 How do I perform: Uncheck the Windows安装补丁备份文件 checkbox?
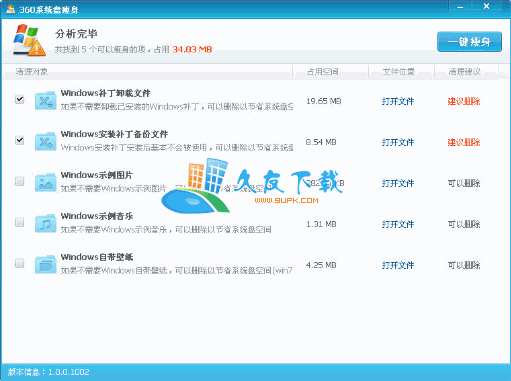20,140
